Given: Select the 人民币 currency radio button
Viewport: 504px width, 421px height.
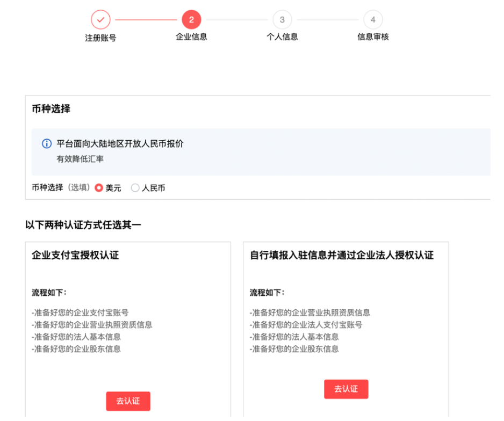Looking at the screenshot, I should pyautogui.click(x=135, y=188).
